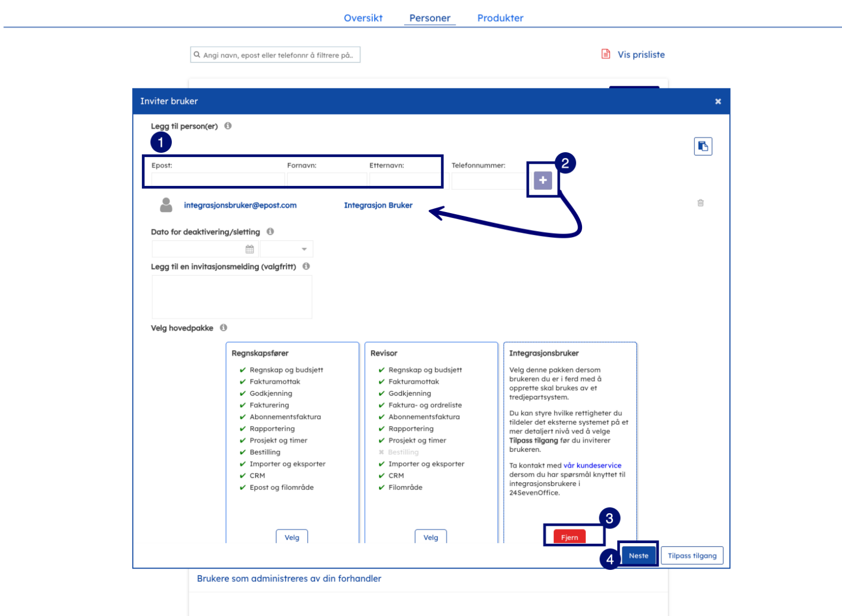This screenshot has width=842, height=616.
Task: Open the vår kundeservice link
Action: [x=592, y=465]
